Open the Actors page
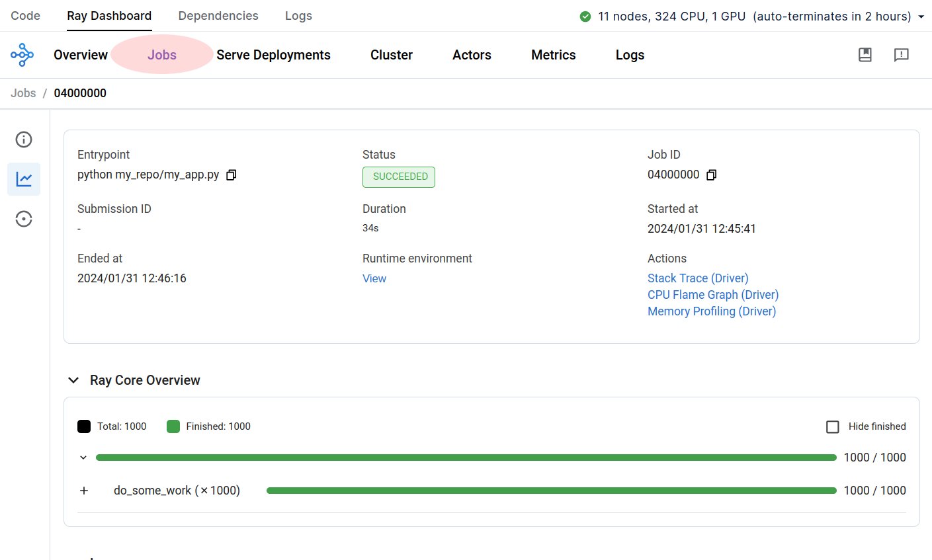The image size is (932, 560). coord(472,55)
